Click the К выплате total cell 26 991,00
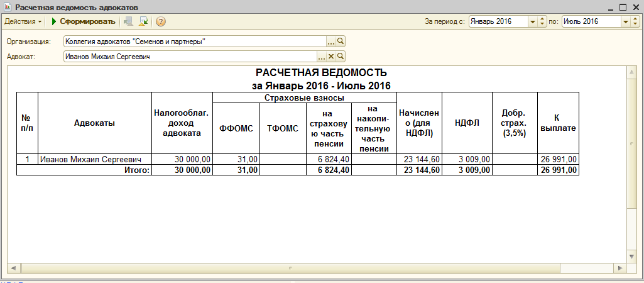Screen dimensions: 644x283 [558, 170]
